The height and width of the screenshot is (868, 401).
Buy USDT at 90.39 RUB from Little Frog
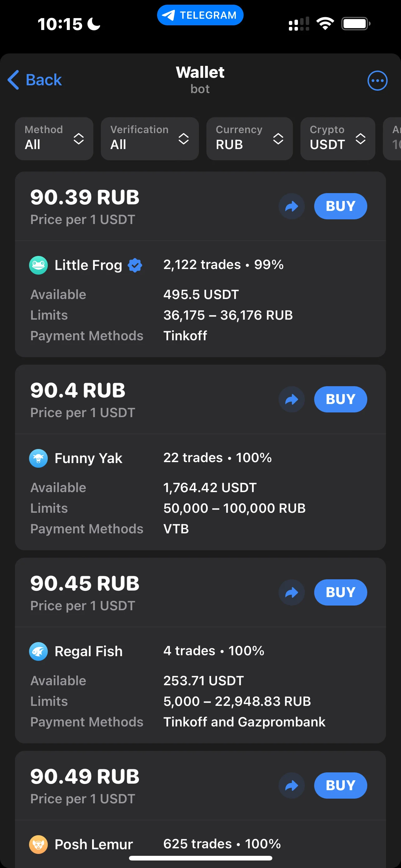[340, 206]
